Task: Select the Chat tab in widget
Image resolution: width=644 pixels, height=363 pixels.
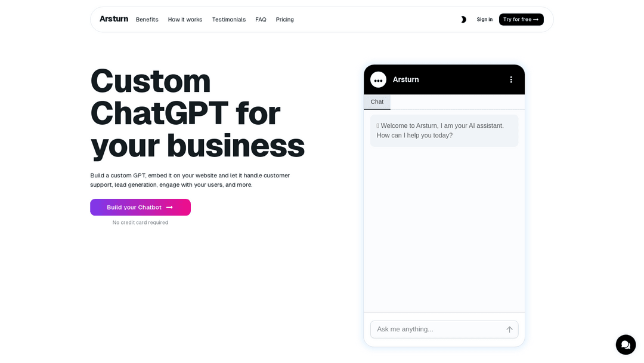Action: pyautogui.click(x=377, y=102)
